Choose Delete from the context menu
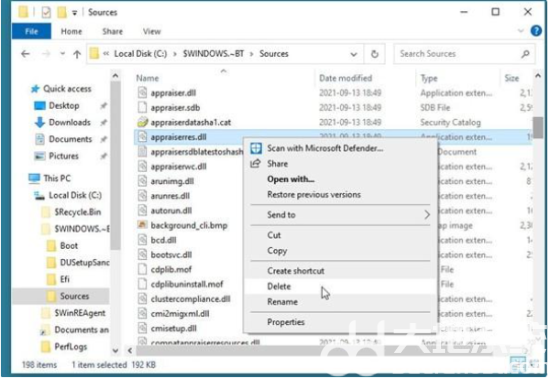 point(279,286)
